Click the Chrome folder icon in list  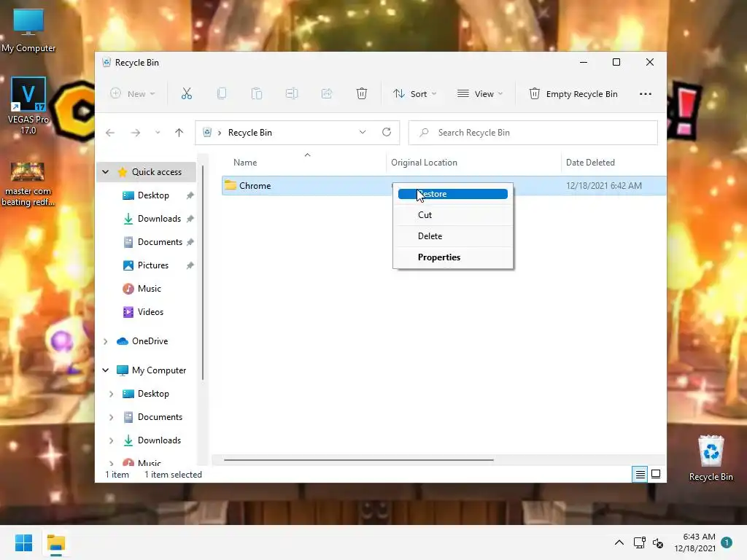point(231,185)
